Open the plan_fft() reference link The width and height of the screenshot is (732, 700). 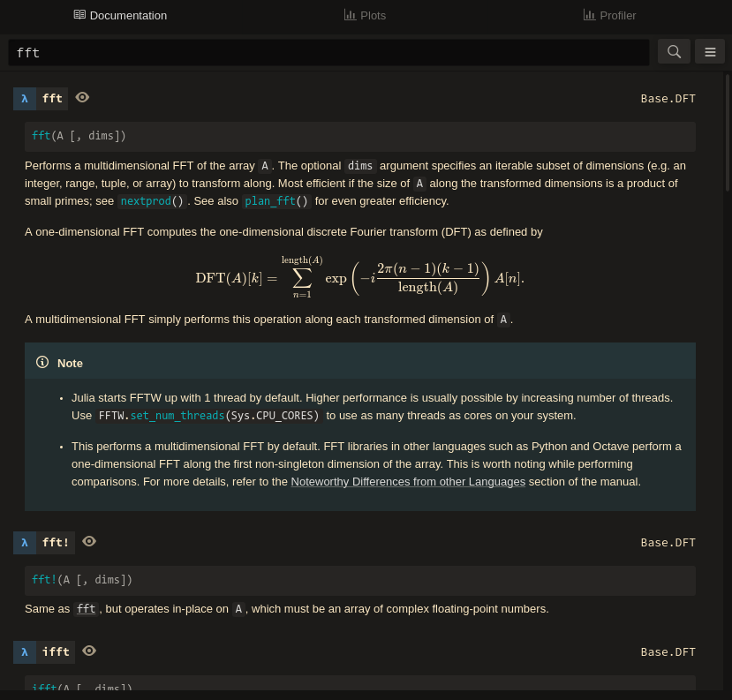[276, 201]
